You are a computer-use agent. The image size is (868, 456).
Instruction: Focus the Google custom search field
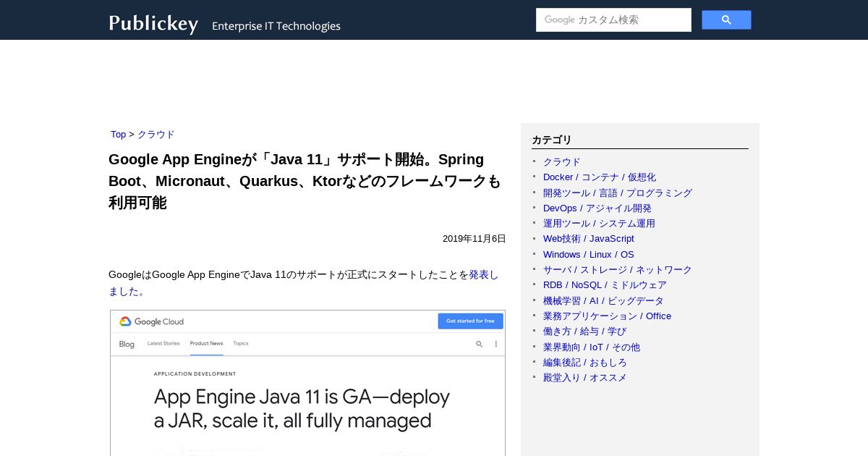point(613,20)
